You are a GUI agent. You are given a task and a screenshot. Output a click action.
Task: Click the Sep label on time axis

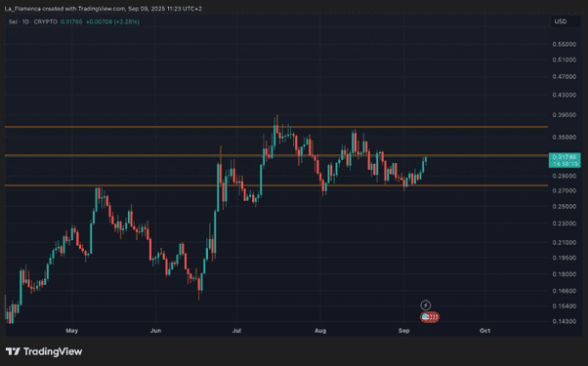[x=403, y=331]
